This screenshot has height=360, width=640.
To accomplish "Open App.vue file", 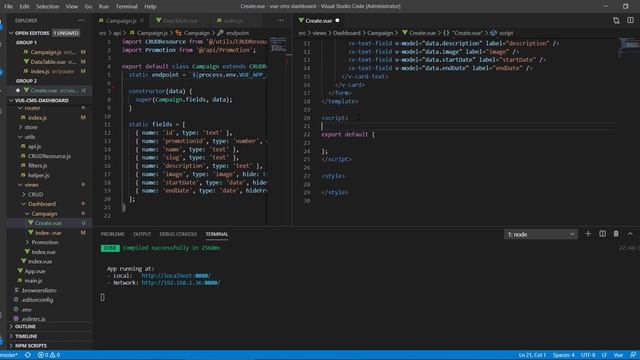I will click(35, 271).
